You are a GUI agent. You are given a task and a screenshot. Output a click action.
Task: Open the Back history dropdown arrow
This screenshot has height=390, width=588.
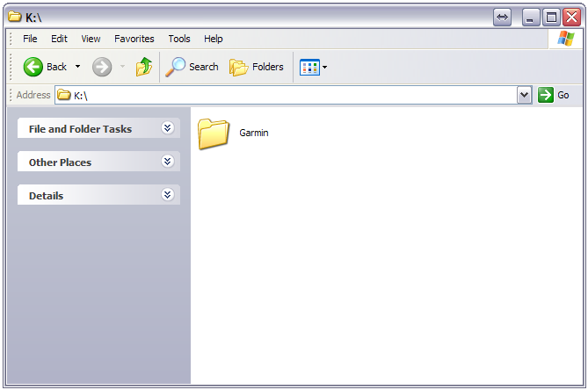[77, 67]
